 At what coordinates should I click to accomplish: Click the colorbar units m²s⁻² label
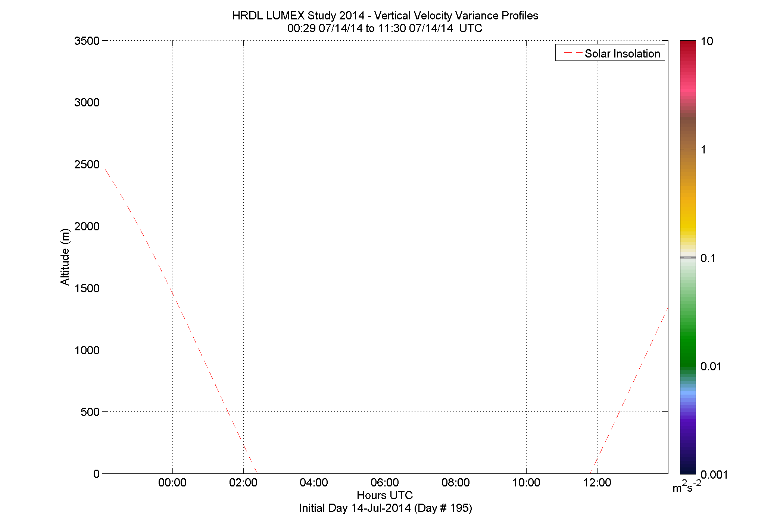(x=687, y=486)
